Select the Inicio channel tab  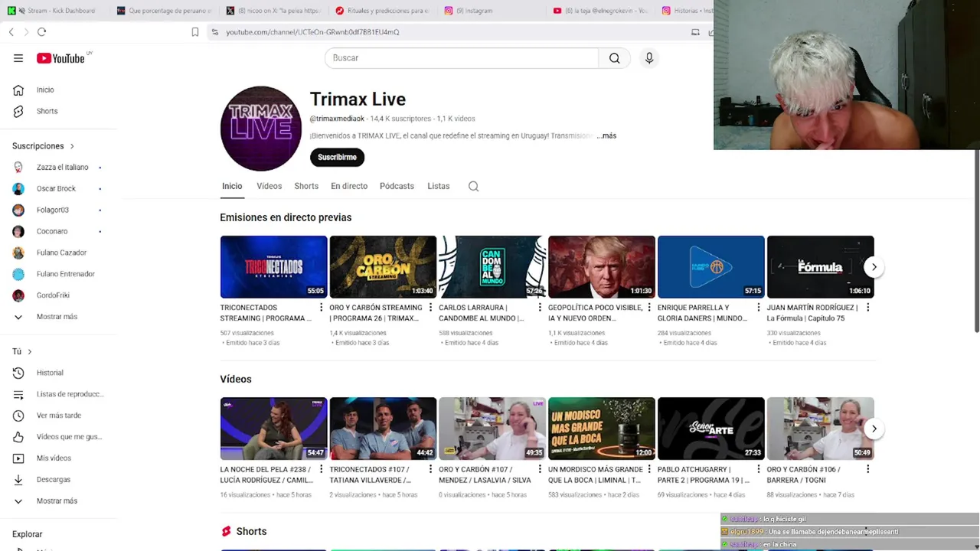[x=232, y=186]
